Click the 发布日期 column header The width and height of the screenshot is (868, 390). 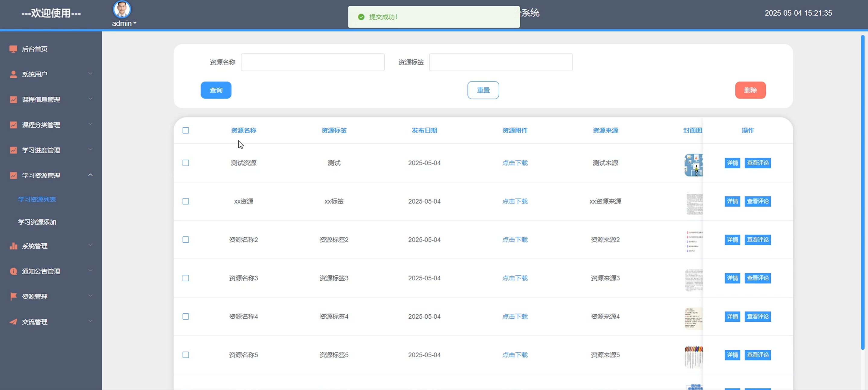(x=424, y=130)
